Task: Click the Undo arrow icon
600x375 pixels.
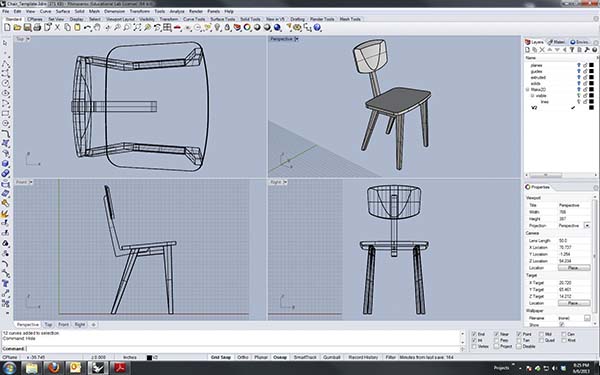Action: click(x=87, y=28)
